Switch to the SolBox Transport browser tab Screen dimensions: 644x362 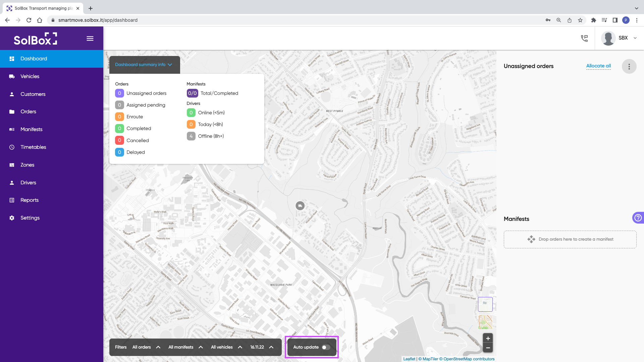[x=40, y=8]
